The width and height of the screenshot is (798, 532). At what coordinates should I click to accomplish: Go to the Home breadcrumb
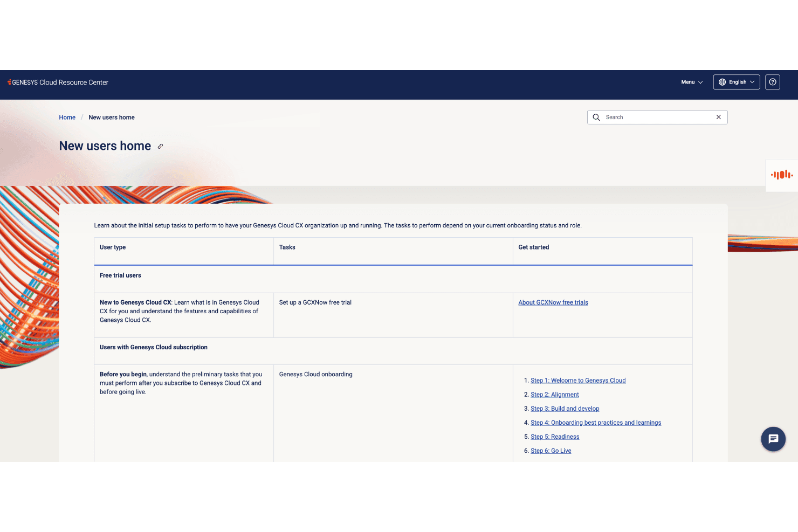click(x=67, y=118)
